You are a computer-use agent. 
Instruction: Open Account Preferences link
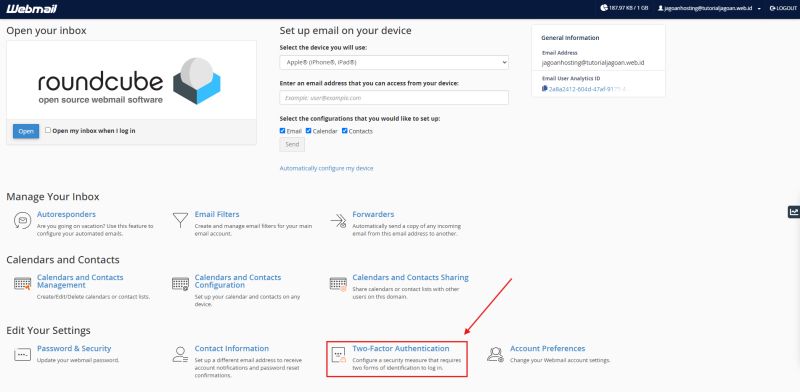[547, 348]
